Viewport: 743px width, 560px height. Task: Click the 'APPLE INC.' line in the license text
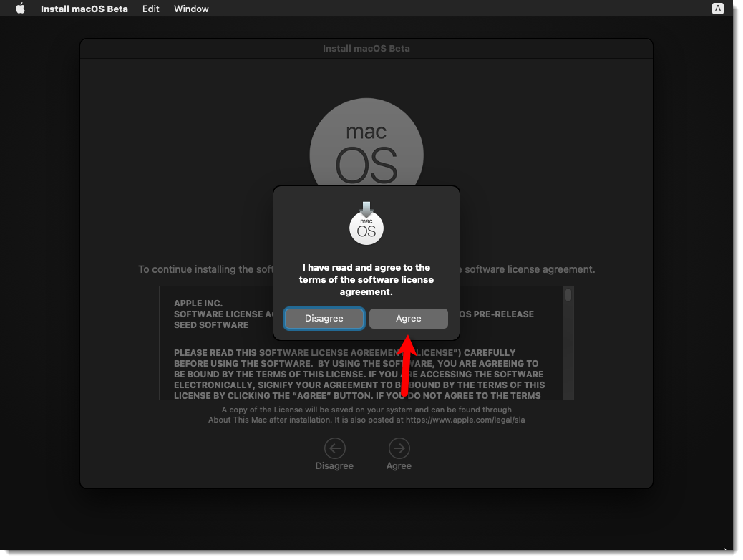click(198, 303)
